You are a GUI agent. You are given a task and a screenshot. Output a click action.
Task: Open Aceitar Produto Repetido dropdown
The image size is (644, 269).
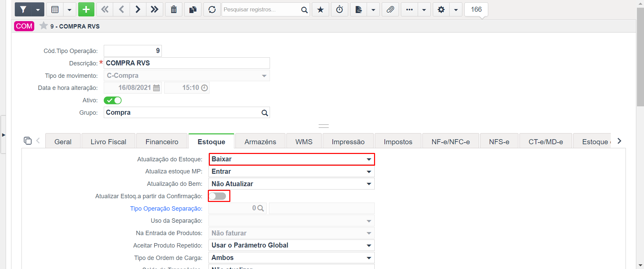click(x=291, y=245)
